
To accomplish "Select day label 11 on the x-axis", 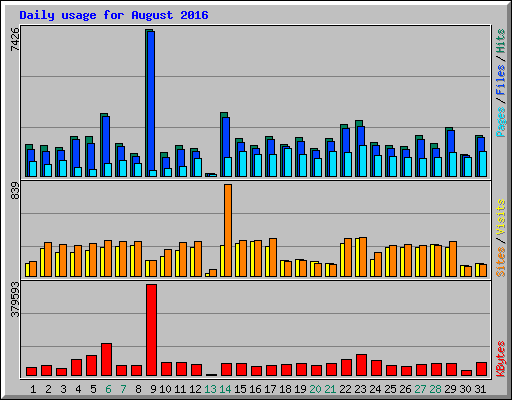I will 180,389.
